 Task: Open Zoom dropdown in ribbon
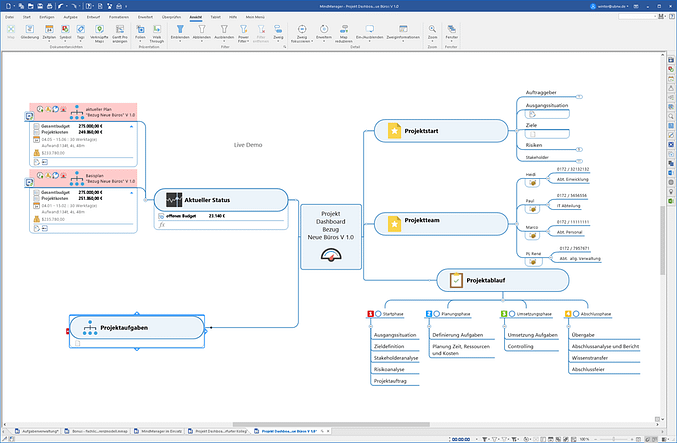432,41
